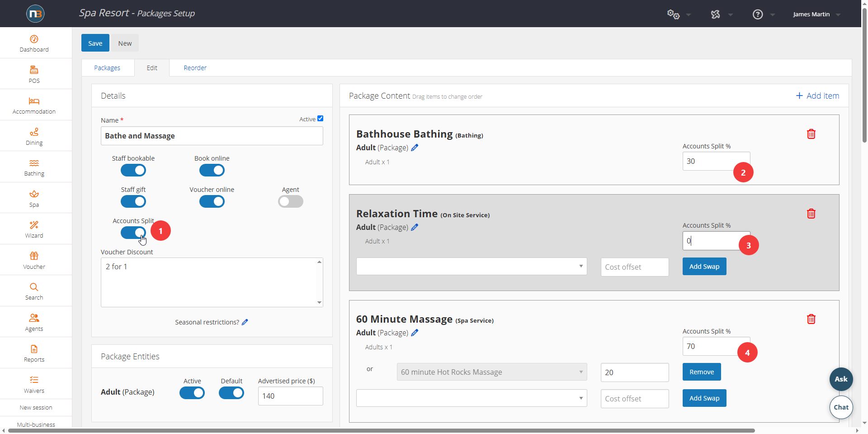
Task: Open the Bathing section icon
Action: (34, 163)
